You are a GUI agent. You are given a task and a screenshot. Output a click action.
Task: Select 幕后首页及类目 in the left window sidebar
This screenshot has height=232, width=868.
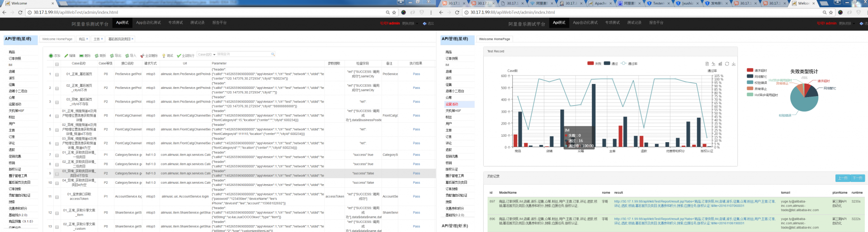tap(20, 183)
